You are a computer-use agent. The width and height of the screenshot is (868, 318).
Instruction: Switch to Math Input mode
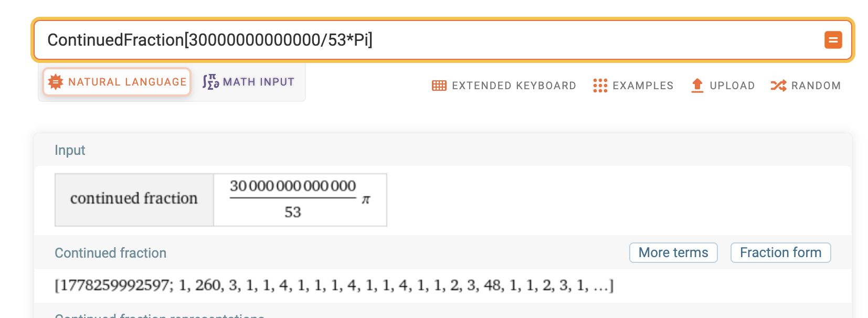[x=249, y=82]
